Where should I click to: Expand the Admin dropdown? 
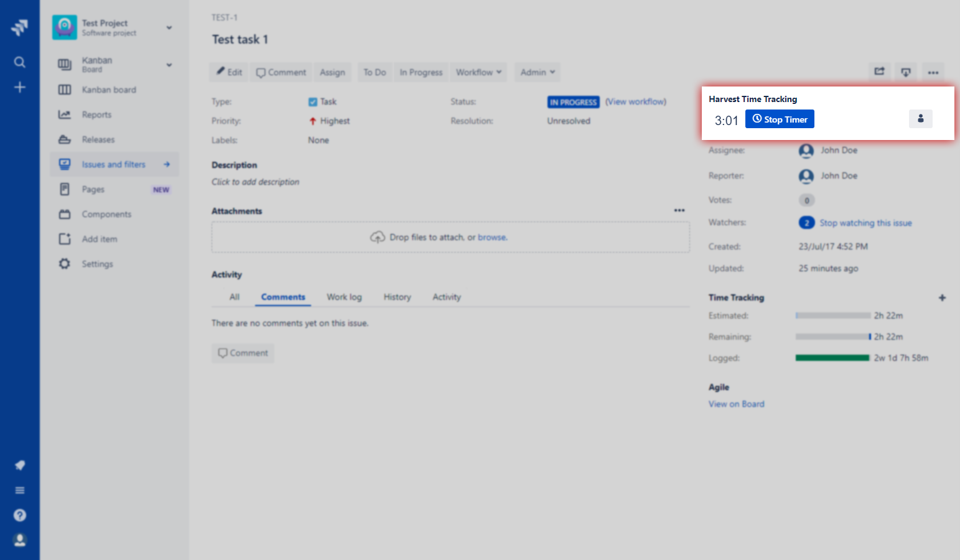click(537, 72)
